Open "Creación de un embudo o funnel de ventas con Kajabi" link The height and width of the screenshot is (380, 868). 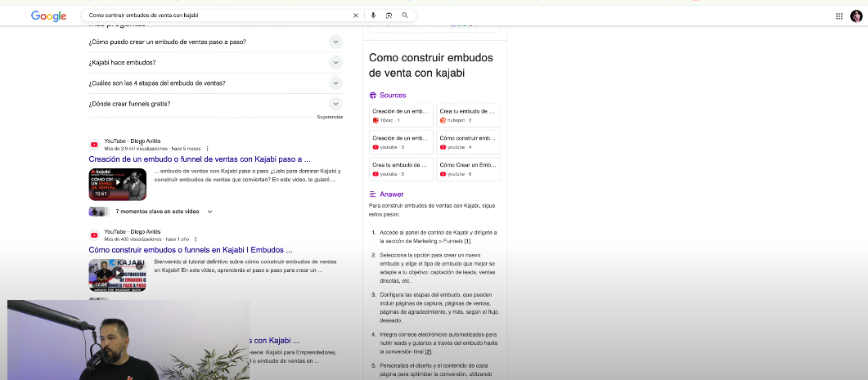tap(200, 159)
